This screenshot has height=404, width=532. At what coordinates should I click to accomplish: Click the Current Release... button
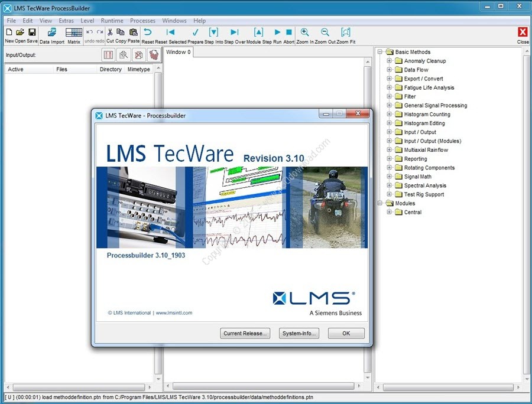tap(245, 333)
